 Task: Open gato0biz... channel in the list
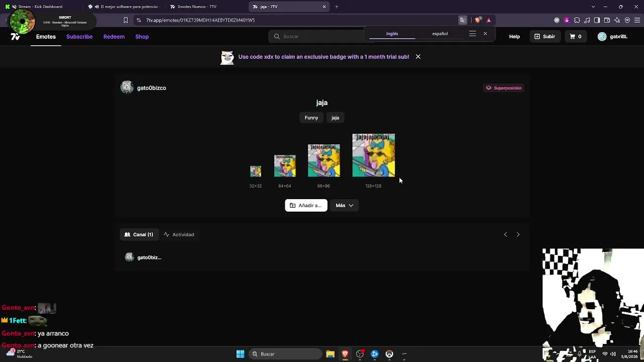143,257
